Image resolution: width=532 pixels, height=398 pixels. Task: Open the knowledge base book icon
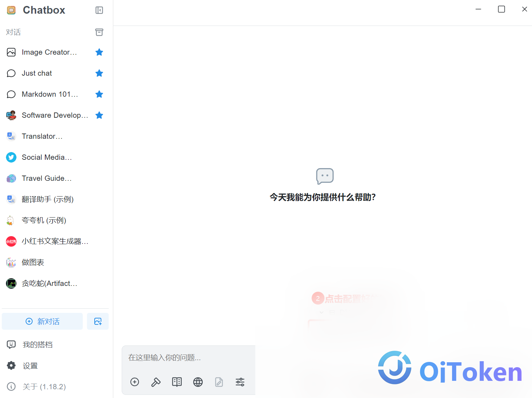pos(177,382)
